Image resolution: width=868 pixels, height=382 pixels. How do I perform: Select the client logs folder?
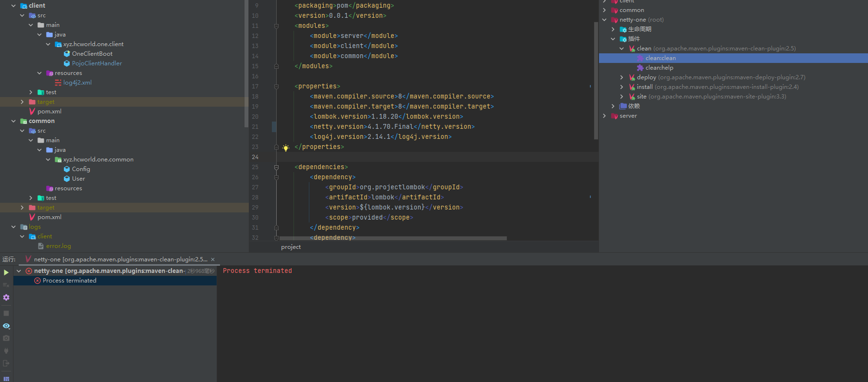[45, 236]
